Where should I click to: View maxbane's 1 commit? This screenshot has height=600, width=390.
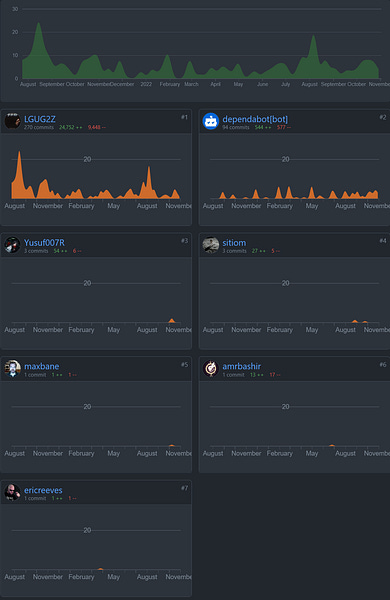click(35, 375)
